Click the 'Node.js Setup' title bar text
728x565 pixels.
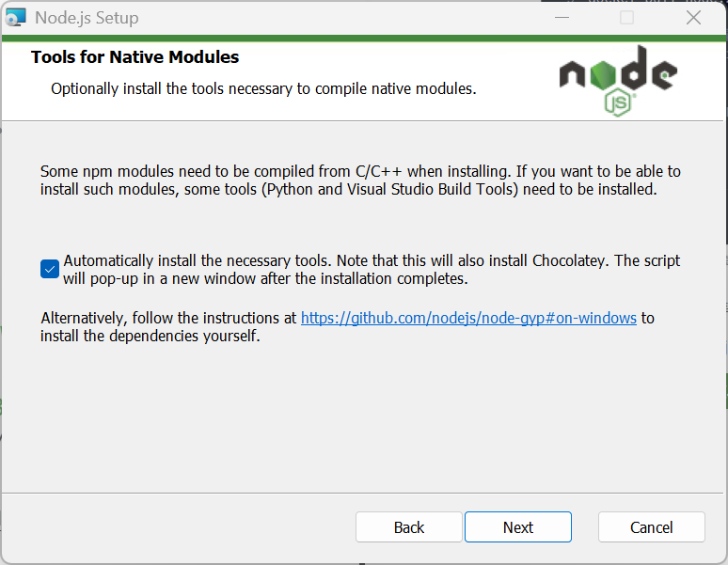pos(87,18)
